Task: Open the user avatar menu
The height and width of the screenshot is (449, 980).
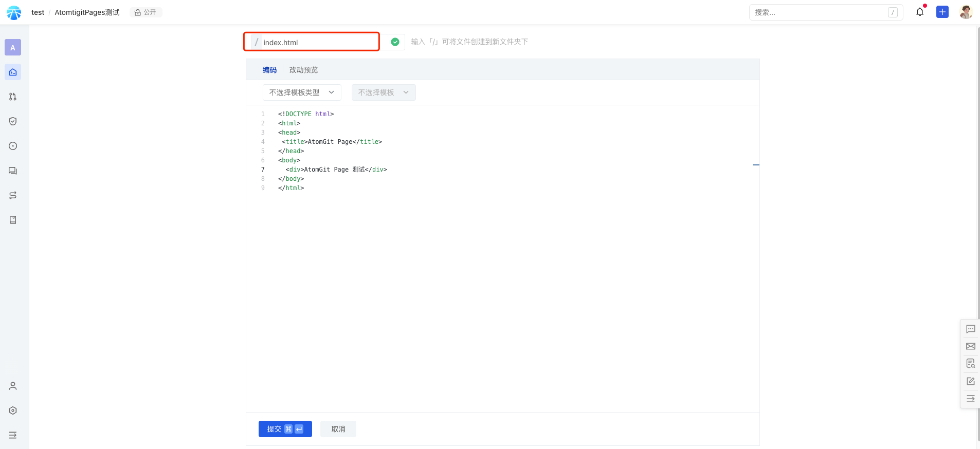Action: 966,12
